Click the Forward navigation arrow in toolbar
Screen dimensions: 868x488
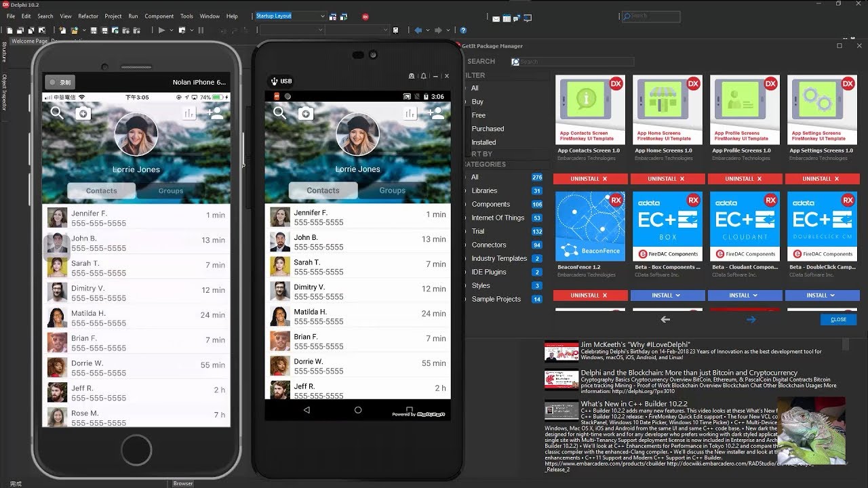[x=438, y=30]
